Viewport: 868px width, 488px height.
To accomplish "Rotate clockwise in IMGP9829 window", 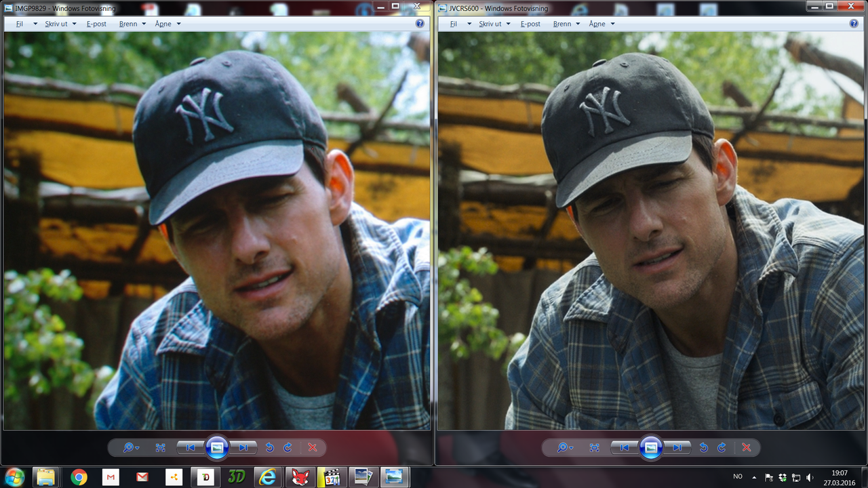I will (x=288, y=447).
